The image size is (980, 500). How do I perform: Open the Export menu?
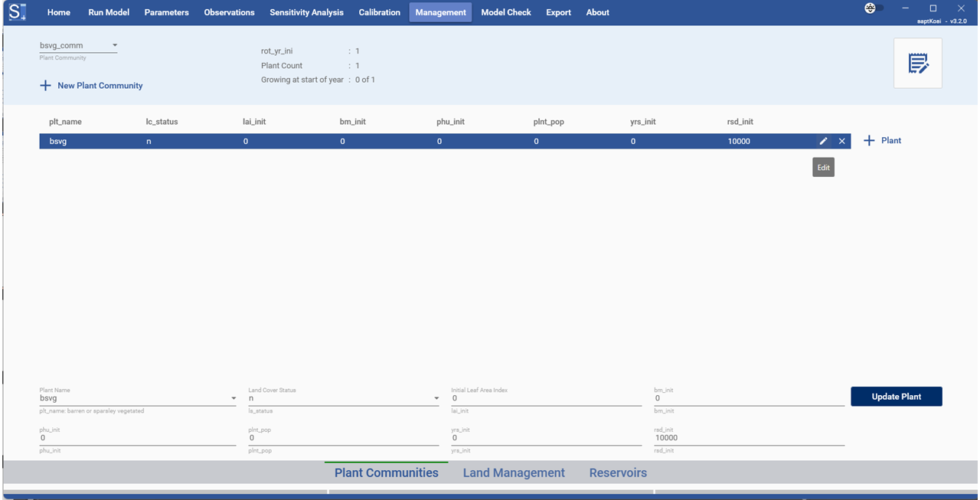(558, 11)
